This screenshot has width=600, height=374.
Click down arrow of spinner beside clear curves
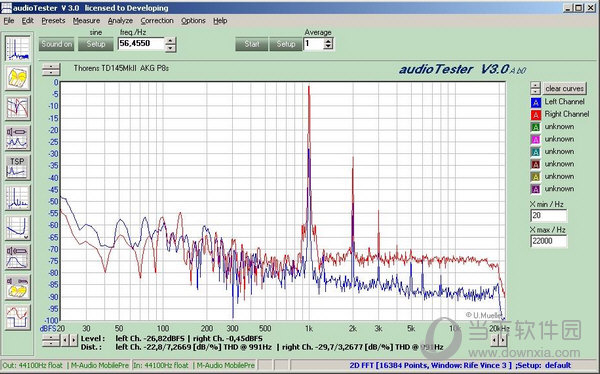click(x=535, y=91)
